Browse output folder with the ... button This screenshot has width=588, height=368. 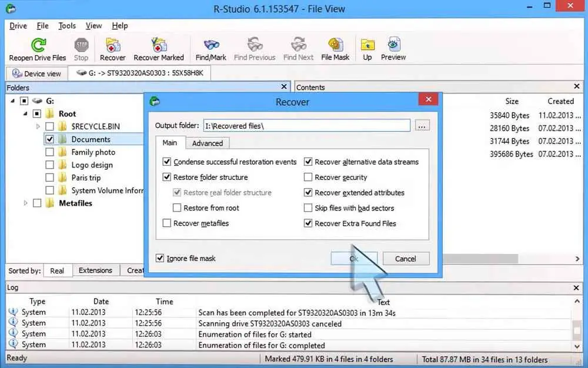tap(422, 126)
